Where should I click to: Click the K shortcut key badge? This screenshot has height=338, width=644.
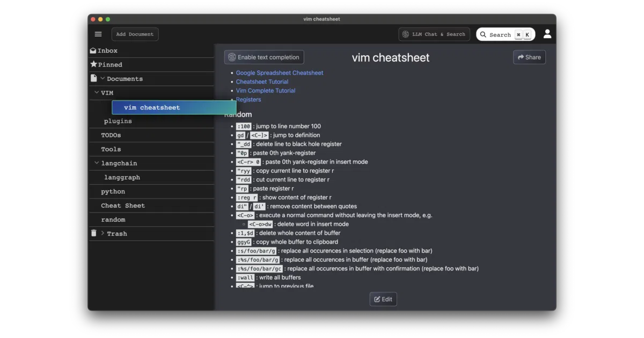(528, 34)
